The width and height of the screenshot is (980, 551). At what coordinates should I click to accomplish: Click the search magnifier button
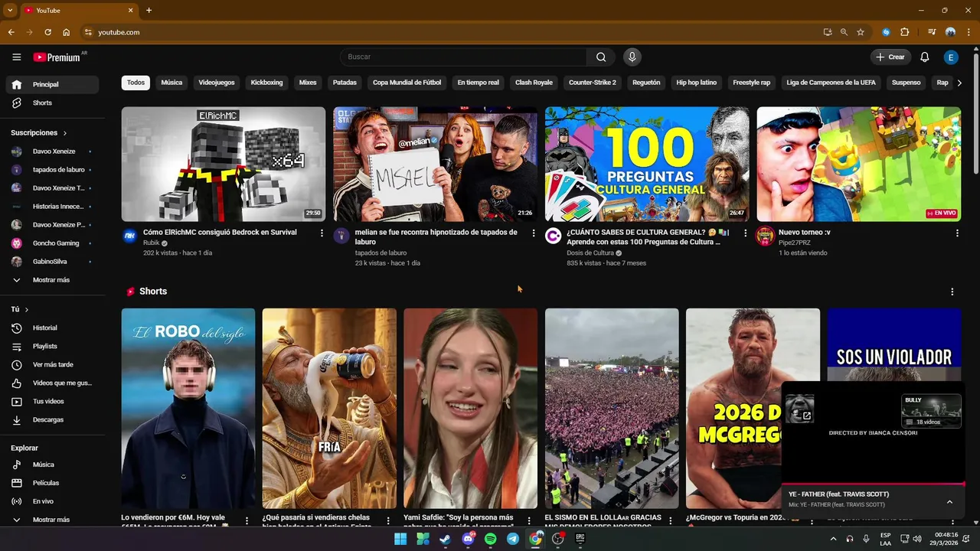point(601,57)
